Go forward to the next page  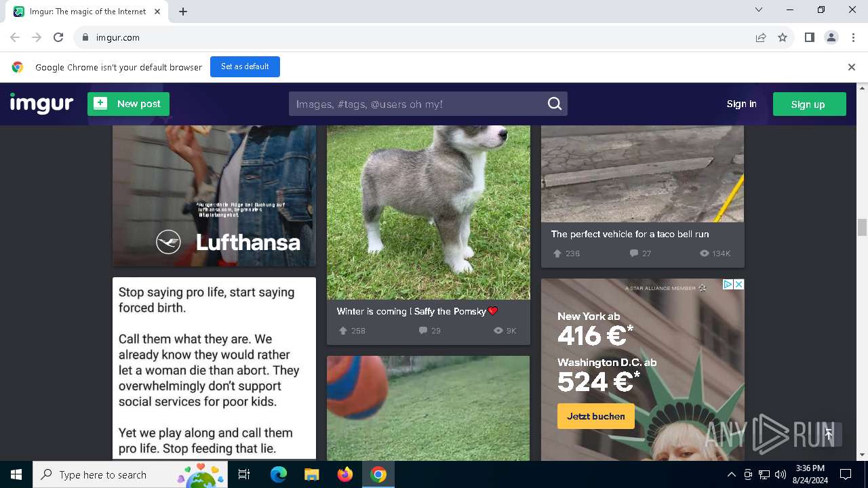(37, 37)
